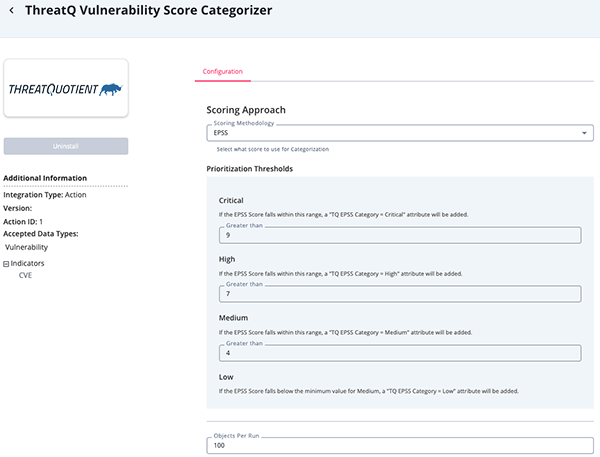
Task: Click the Action ID: 1 text
Action: pos(23,222)
